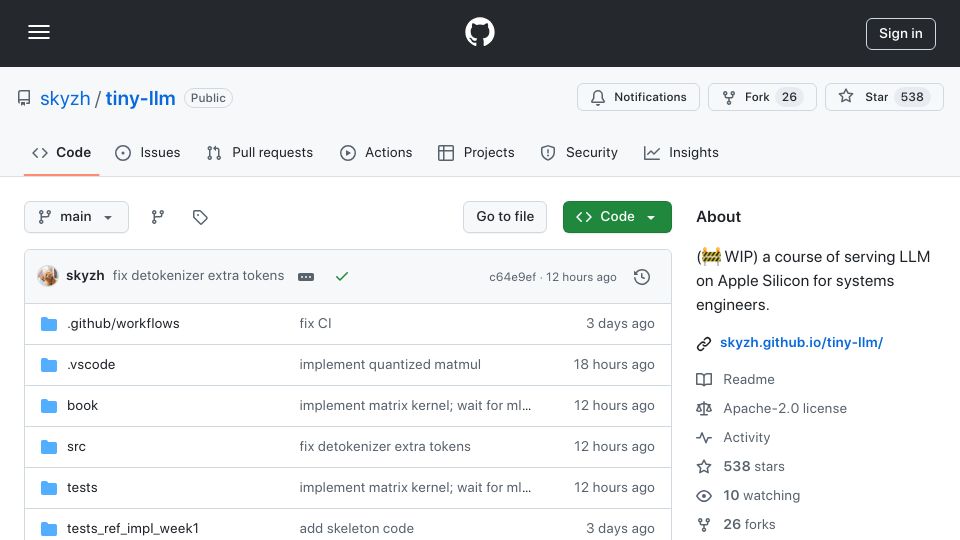960x540 pixels.
Task: Jump to the Readme link
Action: click(x=749, y=380)
